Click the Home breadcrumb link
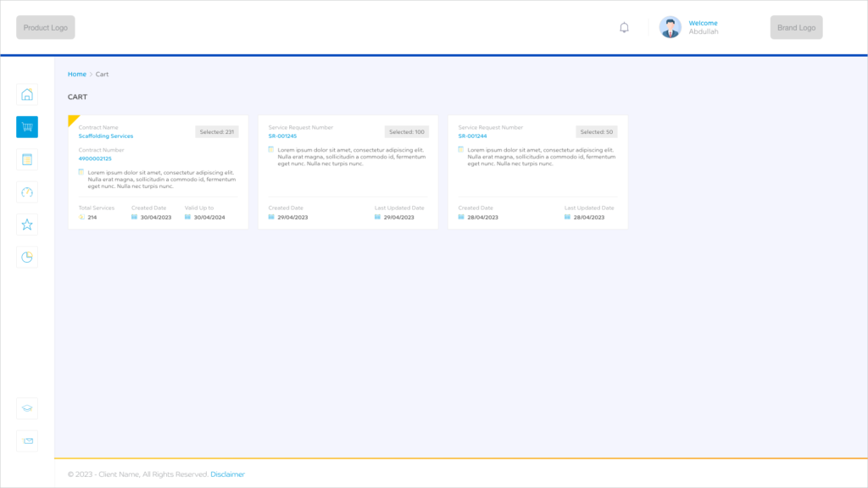 click(77, 75)
